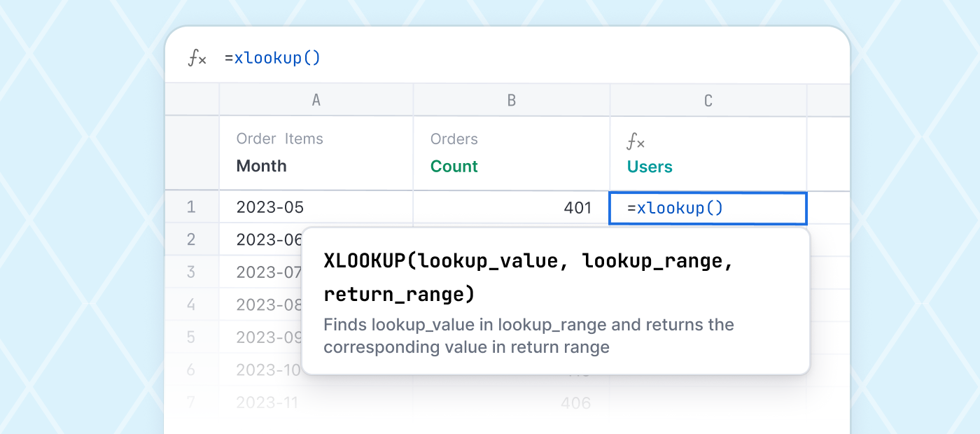Click the Month header label
The height and width of the screenshot is (434, 980).
[x=261, y=166]
